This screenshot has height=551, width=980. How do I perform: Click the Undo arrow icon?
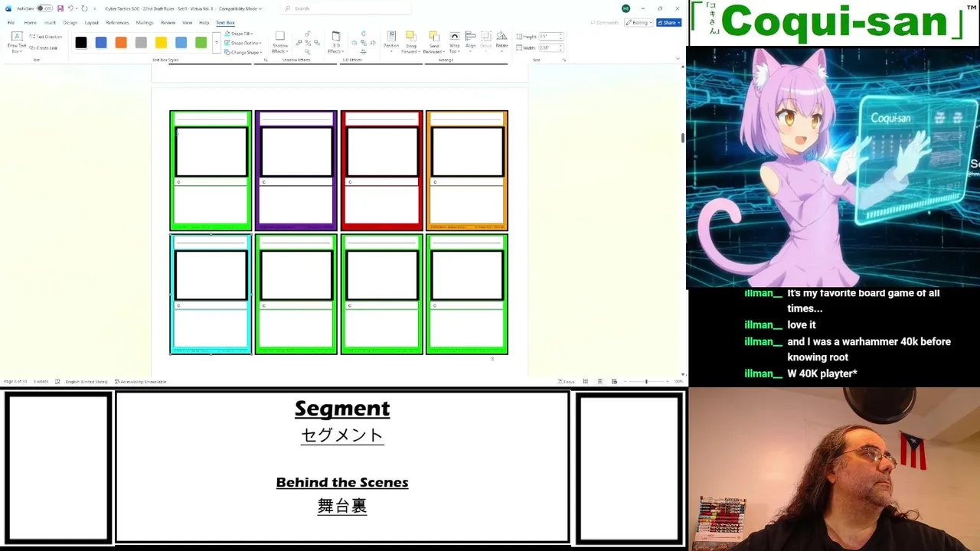coord(70,8)
